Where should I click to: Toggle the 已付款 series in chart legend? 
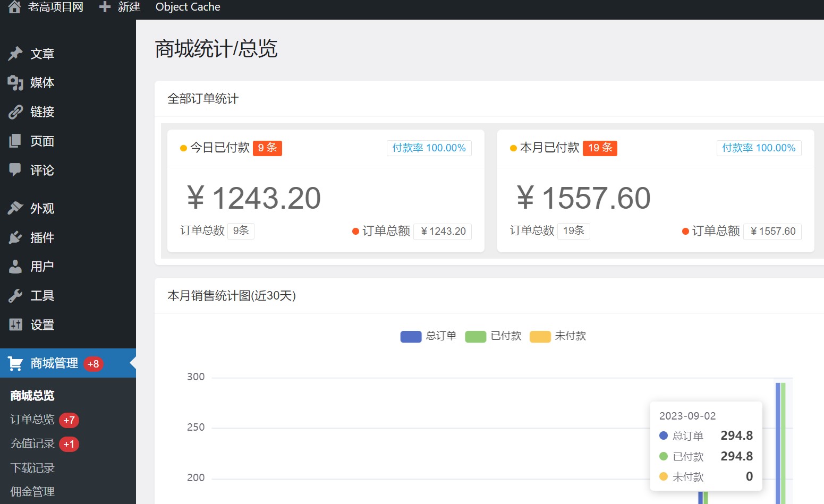493,336
